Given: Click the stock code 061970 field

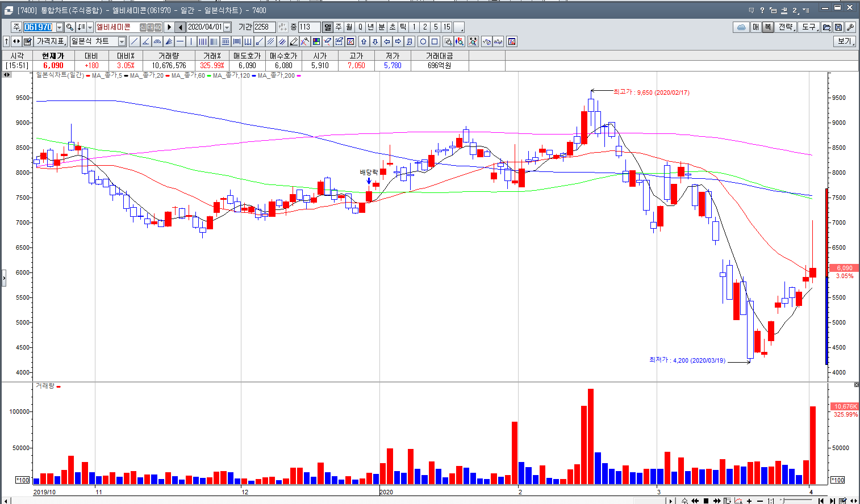Looking at the screenshot, I should pyautogui.click(x=39, y=27).
